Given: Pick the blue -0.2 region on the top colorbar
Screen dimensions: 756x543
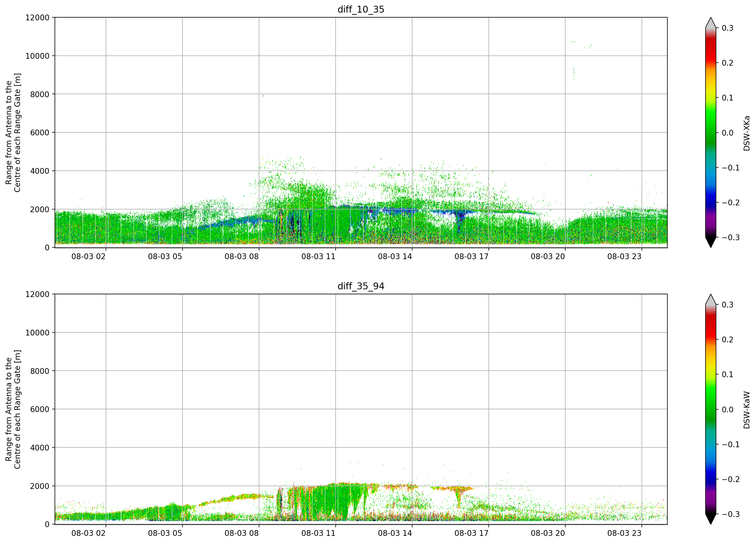Looking at the screenshot, I should coord(711,202).
